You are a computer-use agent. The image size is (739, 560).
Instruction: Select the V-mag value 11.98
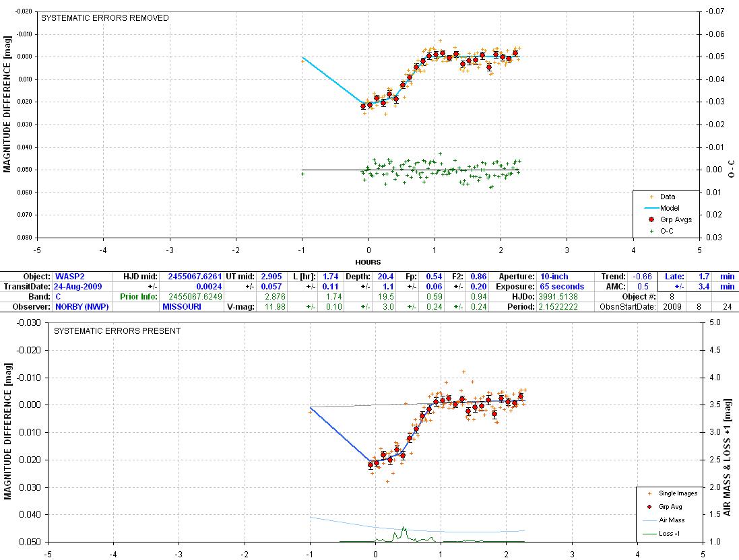275,307
